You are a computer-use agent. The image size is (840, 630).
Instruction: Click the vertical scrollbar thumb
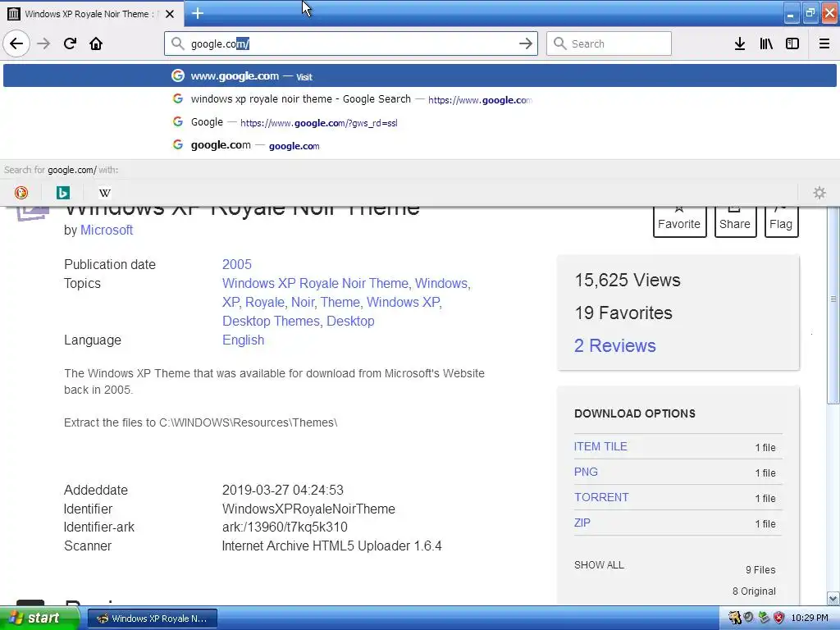point(833,305)
